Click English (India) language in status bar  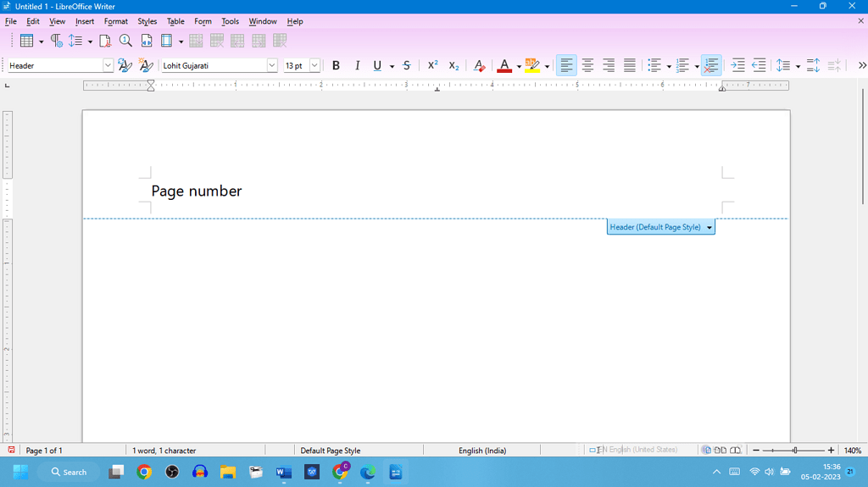[x=482, y=451]
